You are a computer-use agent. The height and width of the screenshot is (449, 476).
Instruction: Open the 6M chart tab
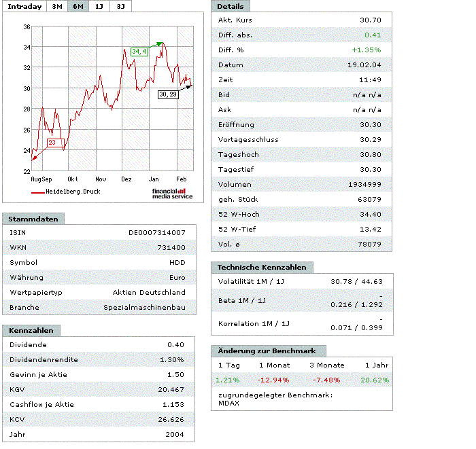tap(78, 6)
